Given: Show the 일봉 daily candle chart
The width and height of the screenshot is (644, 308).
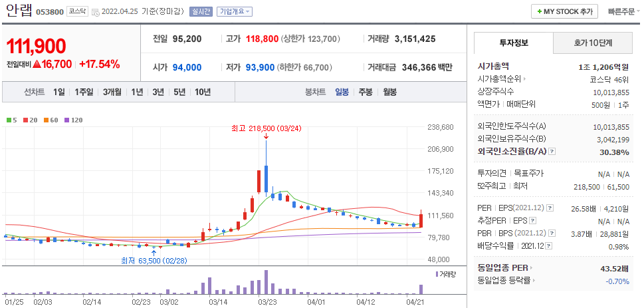Looking at the screenshot, I should click(342, 92).
